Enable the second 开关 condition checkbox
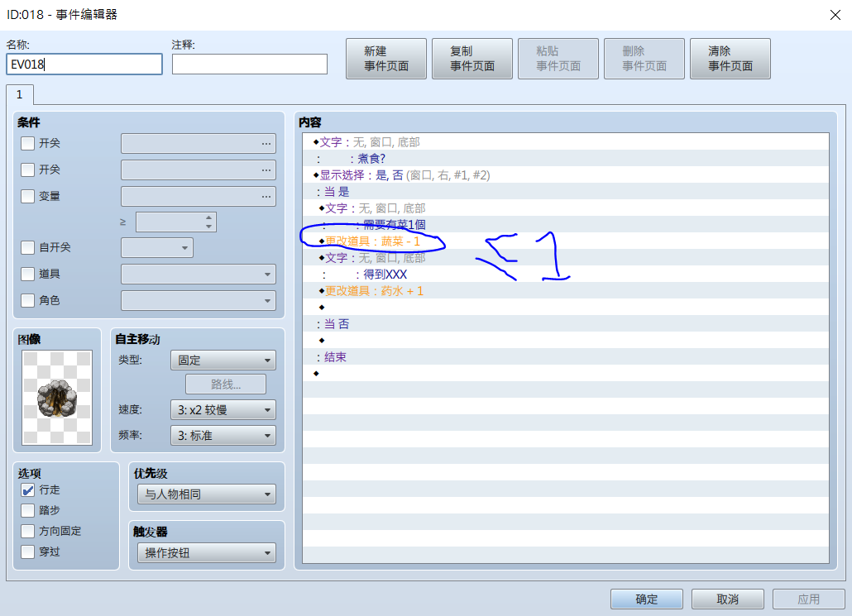The width and height of the screenshot is (852, 616). pyautogui.click(x=28, y=170)
